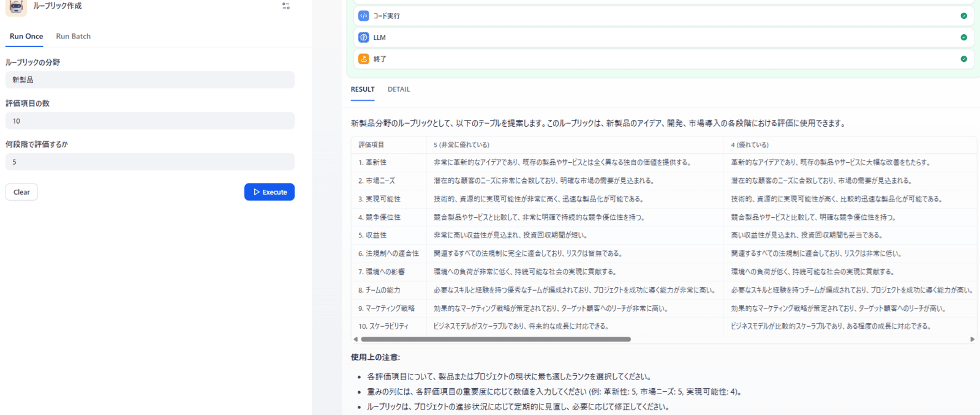Click the orange 終了 node icon

(364, 59)
